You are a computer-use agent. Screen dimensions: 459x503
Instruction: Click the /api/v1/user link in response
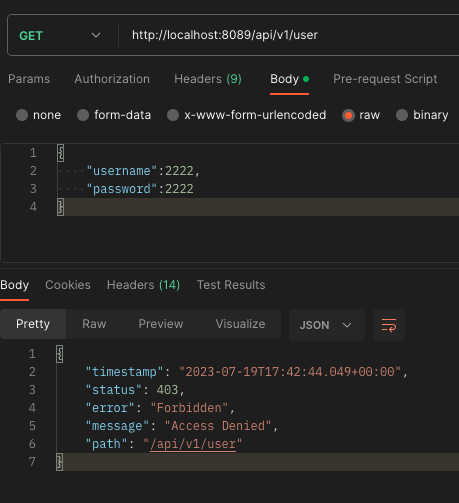pos(193,444)
